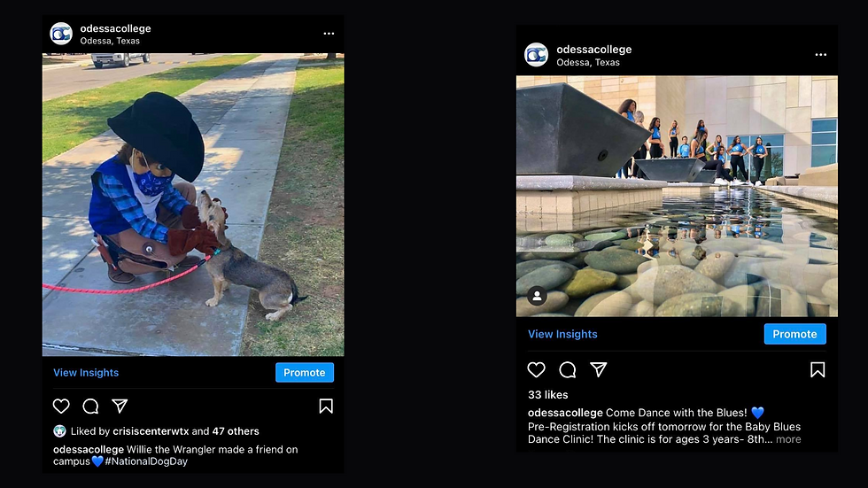The image size is (868, 488).
Task: Save the right dance post with bookmark icon
Action: [x=818, y=369]
